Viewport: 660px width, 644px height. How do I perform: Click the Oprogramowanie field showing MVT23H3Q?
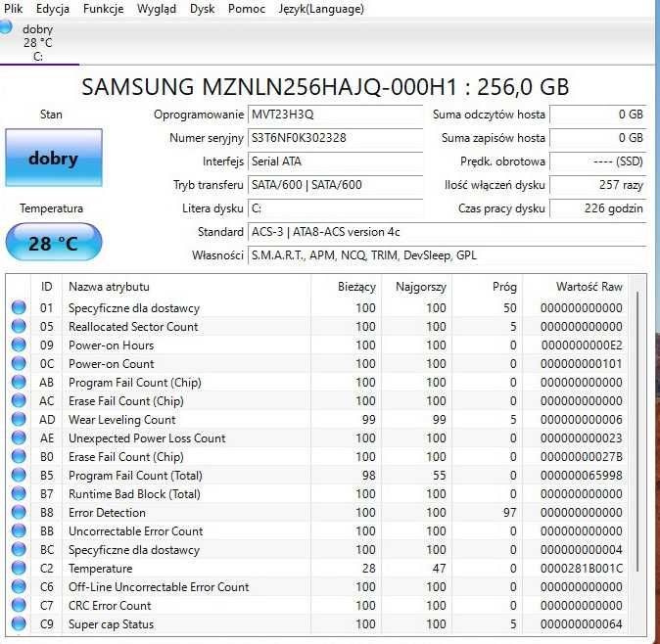336,115
